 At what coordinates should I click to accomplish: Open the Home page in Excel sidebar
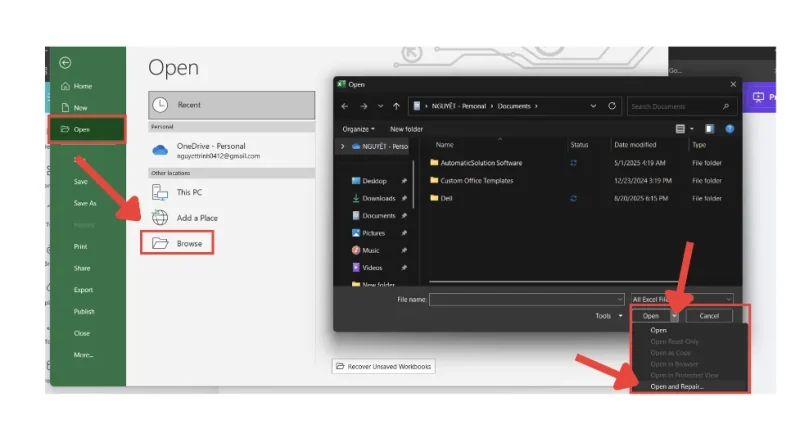[x=82, y=86]
